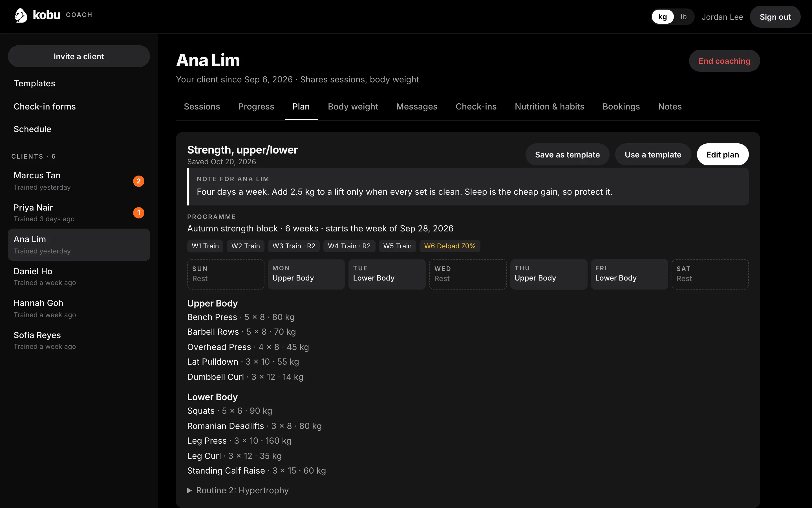Click Use a template button
This screenshot has height=508, width=812.
[x=653, y=155]
